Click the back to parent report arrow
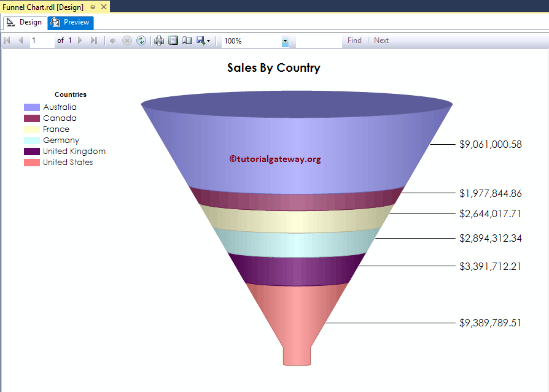549x392 pixels. (113, 40)
